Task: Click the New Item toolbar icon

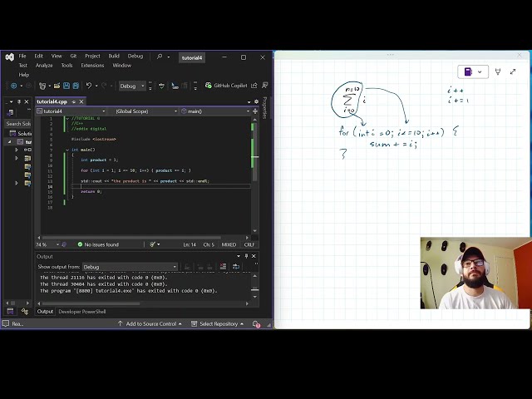Action: tap(42, 86)
